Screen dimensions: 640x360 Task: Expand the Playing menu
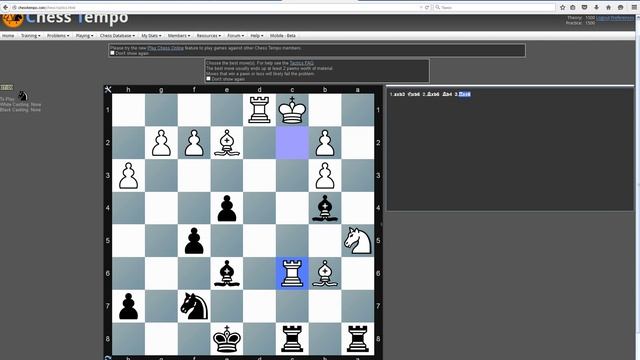click(84, 36)
